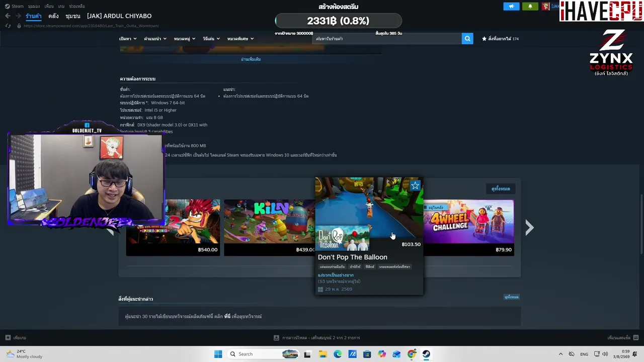Open the มุมมอง (View) menu
644x362 pixels.
(34, 6)
